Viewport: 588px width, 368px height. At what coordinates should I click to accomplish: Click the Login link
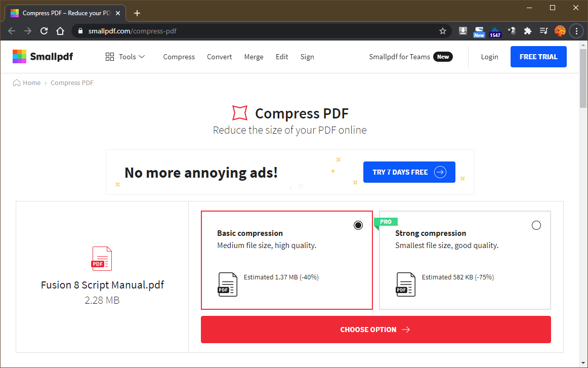(x=489, y=57)
